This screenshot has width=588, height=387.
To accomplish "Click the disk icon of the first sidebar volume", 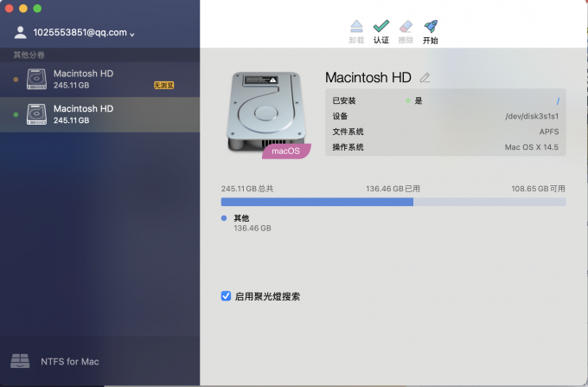I will coord(36,79).
